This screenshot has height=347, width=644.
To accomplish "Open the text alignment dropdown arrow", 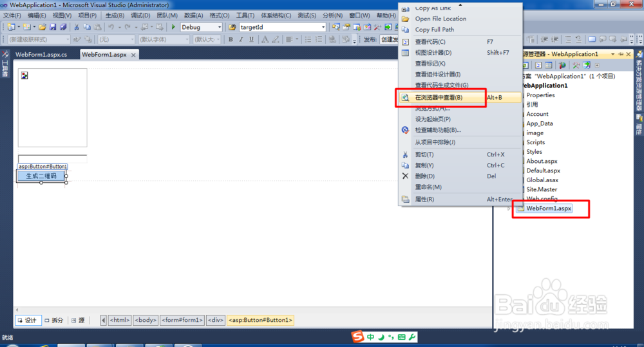I will pyautogui.click(x=297, y=39).
